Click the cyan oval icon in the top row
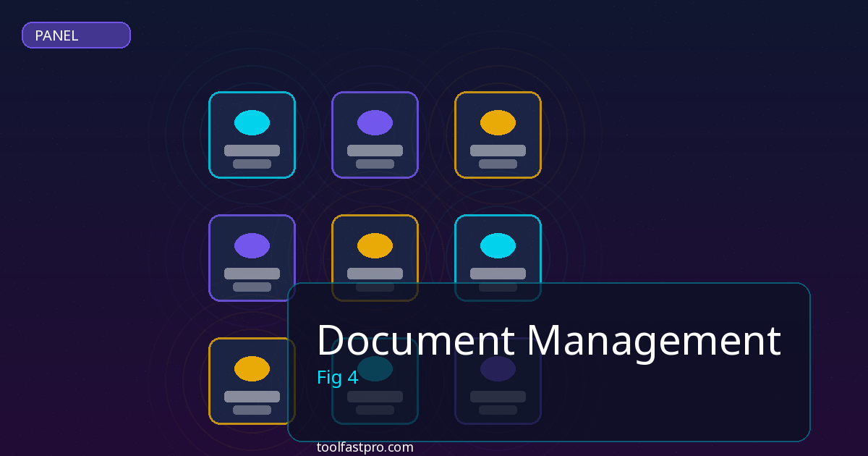The height and width of the screenshot is (456, 868). coord(252,122)
